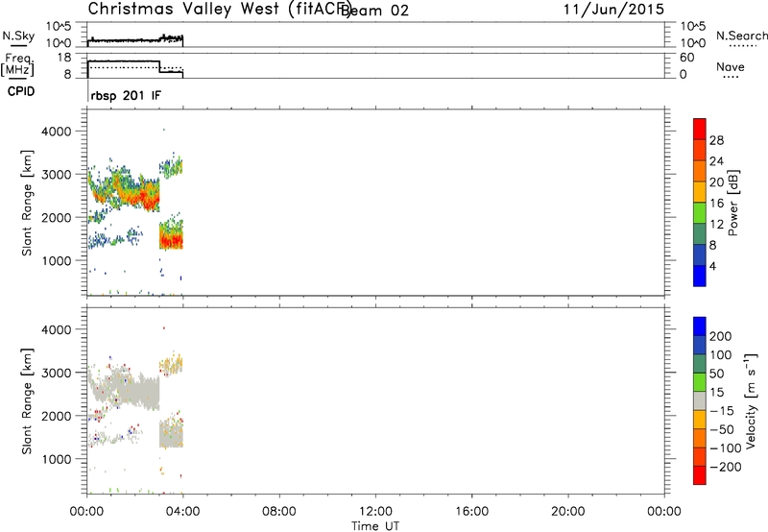Screen dimensions: 768x532
Task: Click the 'Velocity [m s-1]' colorbar title
Action: 751,401
